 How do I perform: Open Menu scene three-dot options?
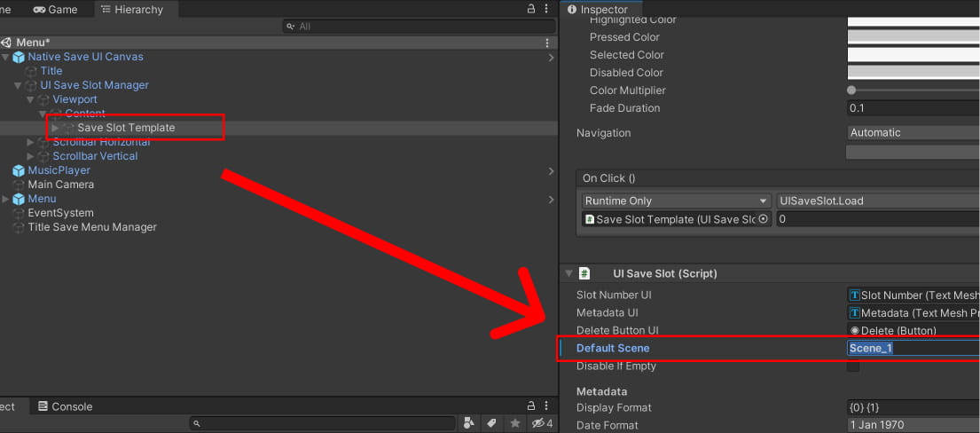[x=547, y=43]
